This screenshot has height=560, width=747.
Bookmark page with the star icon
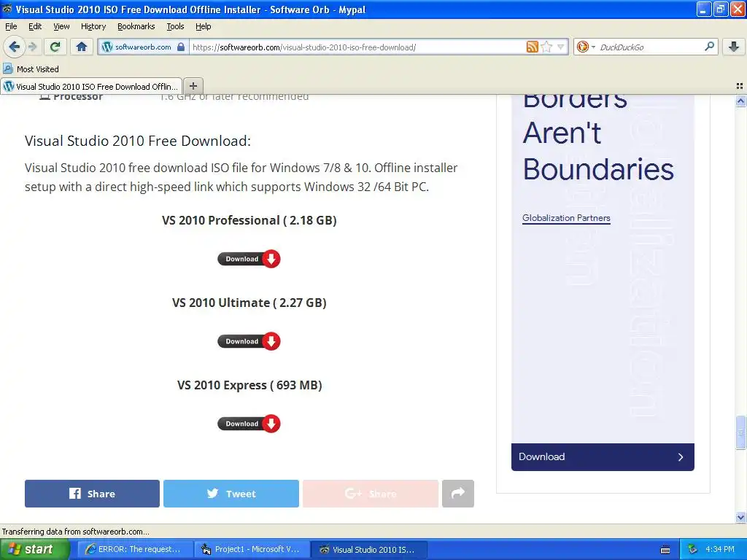coord(546,47)
